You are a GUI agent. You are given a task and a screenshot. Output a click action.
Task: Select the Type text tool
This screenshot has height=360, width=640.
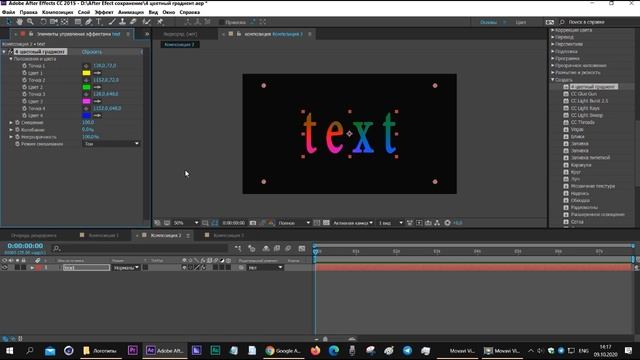pos(99,22)
